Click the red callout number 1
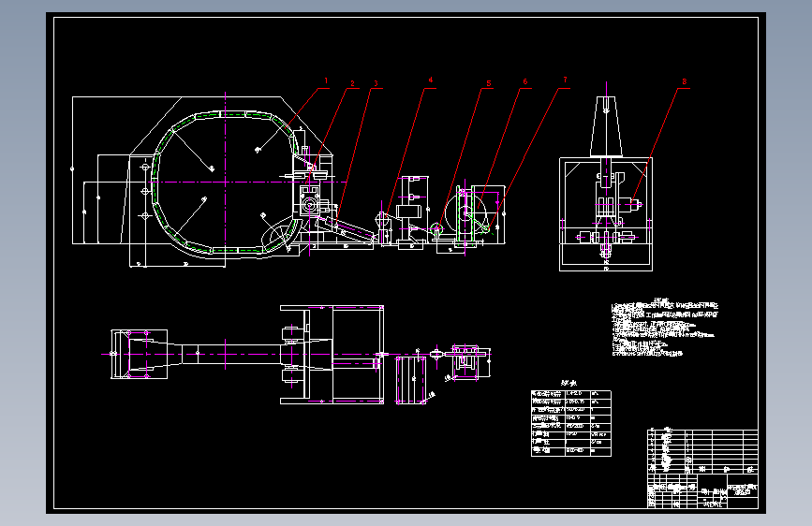Image resolution: width=812 pixels, height=526 pixels. [x=326, y=80]
